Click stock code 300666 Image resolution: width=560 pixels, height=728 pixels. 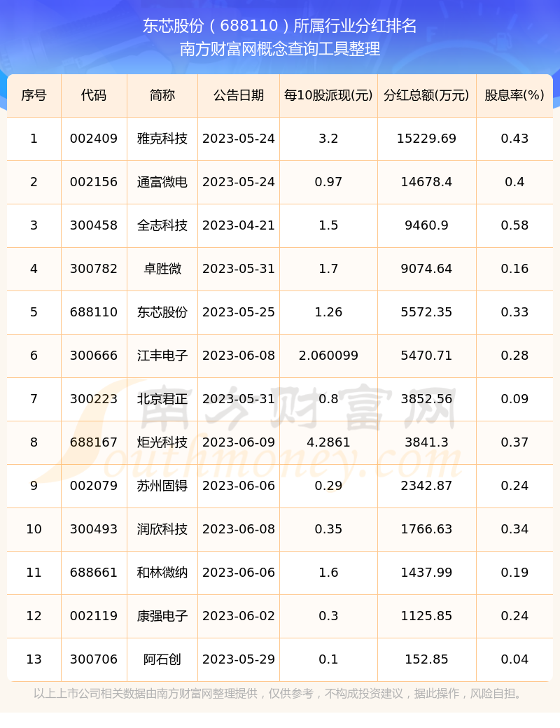(x=94, y=355)
